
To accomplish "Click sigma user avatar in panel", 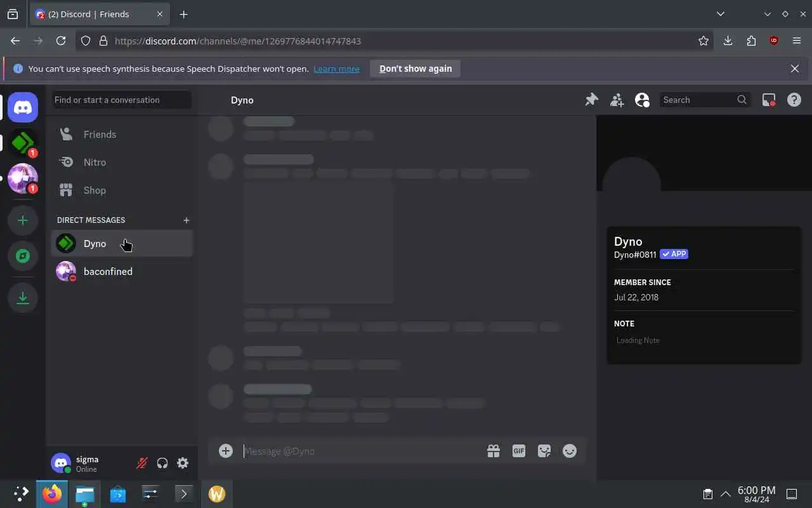I will click(61, 463).
